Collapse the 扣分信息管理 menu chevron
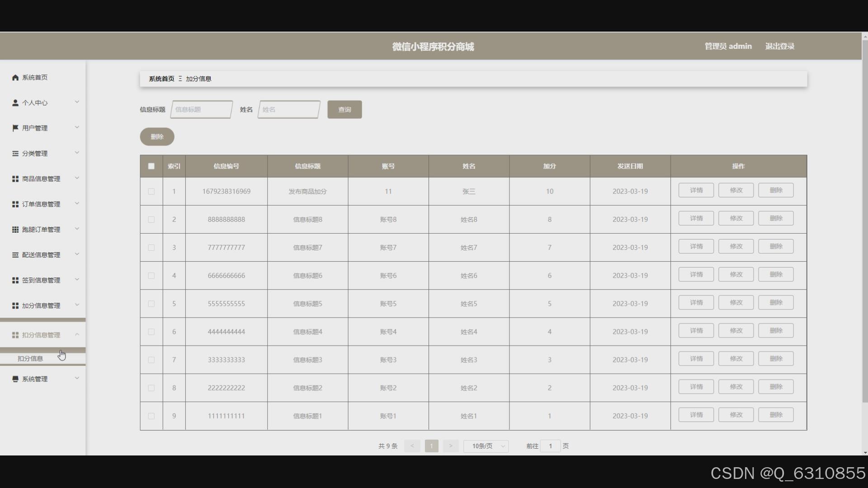This screenshot has height=488, width=868. (x=77, y=334)
